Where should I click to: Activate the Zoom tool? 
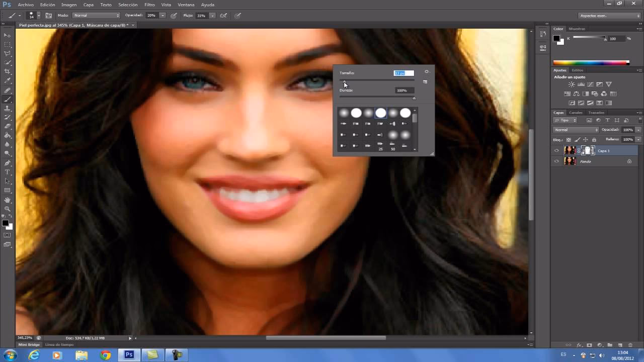tap(7, 208)
